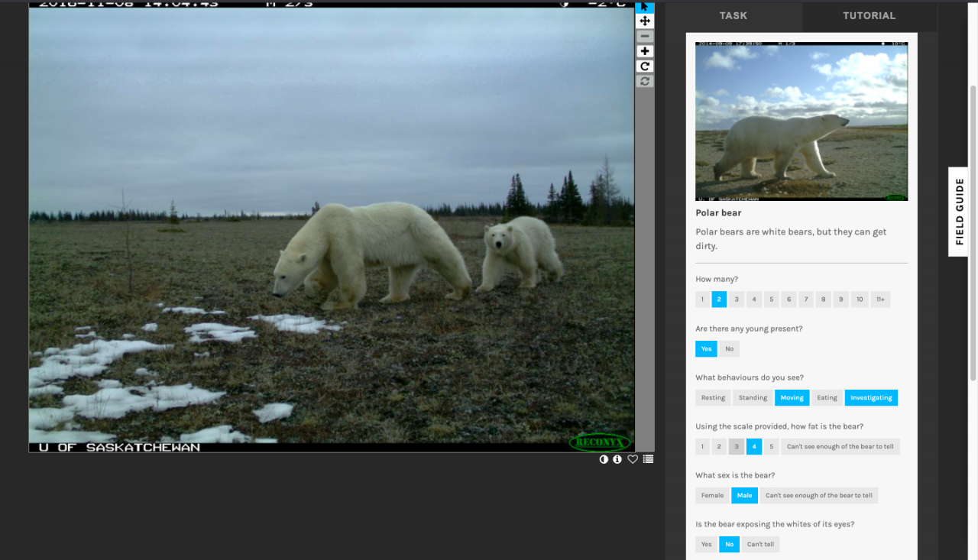Image resolution: width=978 pixels, height=560 pixels.
Task: Deselect the Investigating behaviour
Action: (x=871, y=398)
